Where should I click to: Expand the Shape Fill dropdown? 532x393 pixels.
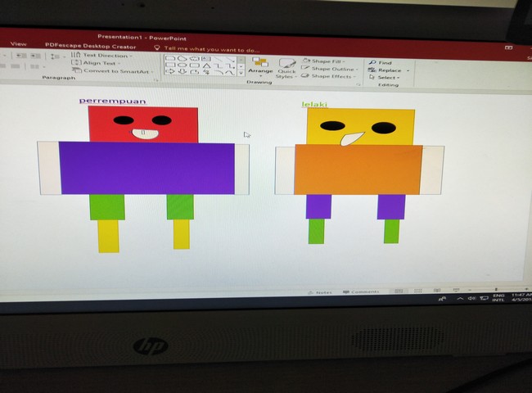click(327, 61)
